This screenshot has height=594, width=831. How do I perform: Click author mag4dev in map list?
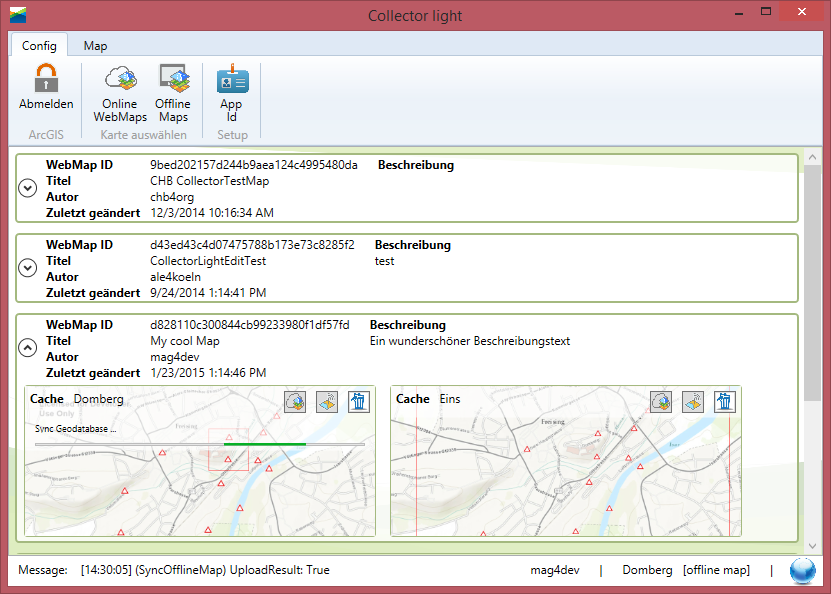174,357
